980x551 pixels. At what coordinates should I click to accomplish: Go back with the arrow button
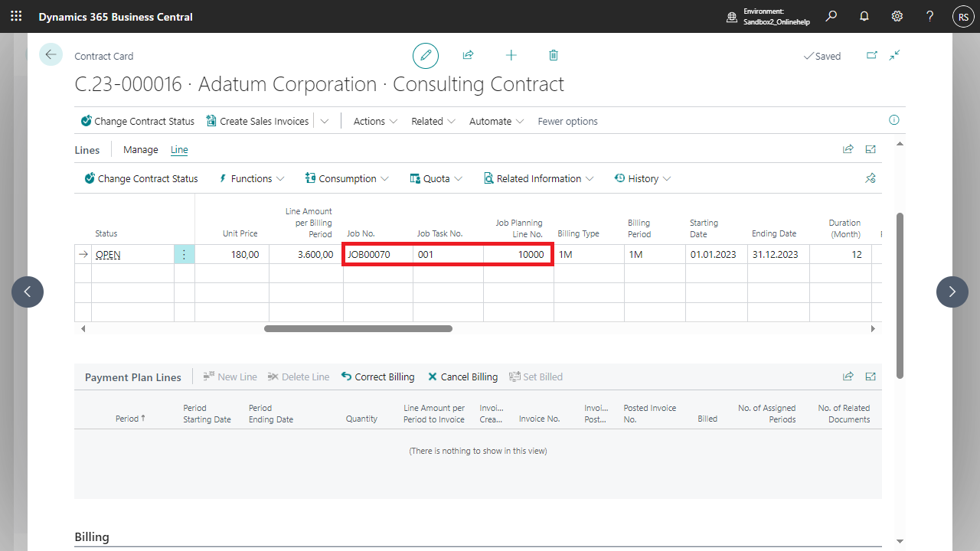tap(51, 55)
